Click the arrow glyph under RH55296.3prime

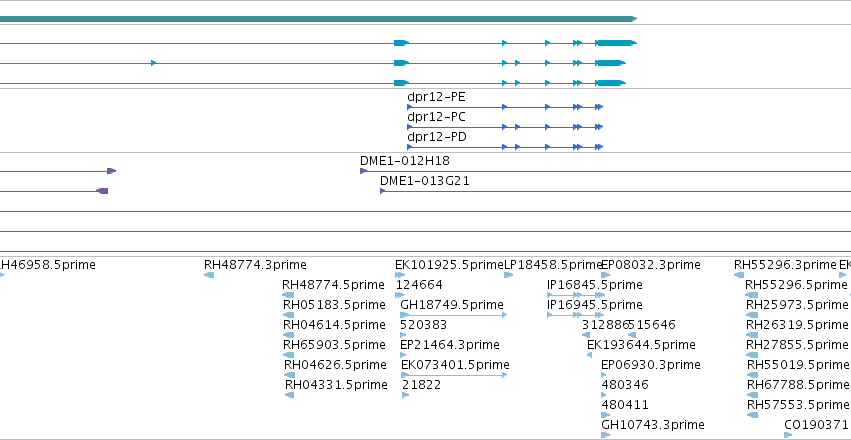point(739,275)
